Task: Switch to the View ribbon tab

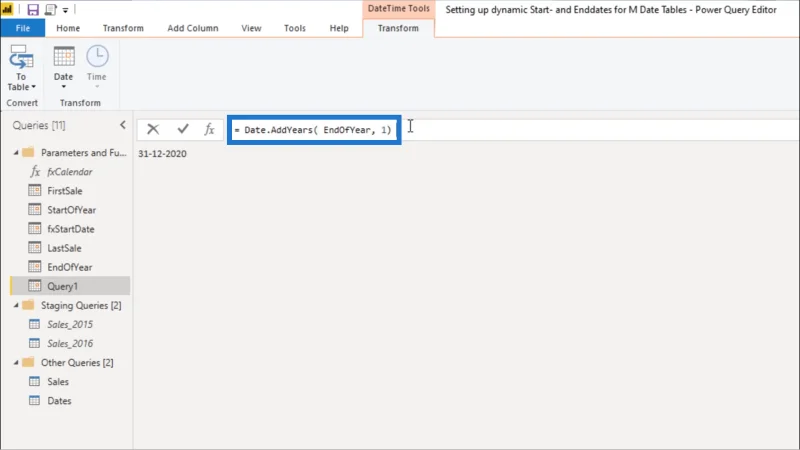Action: point(251,28)
